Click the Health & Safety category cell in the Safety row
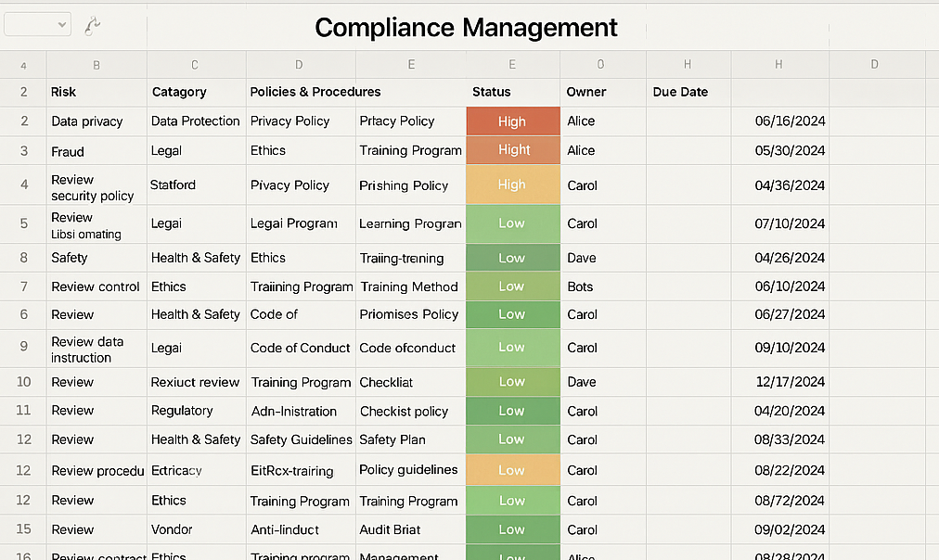The image size is (939, 560). coord(195,257)
